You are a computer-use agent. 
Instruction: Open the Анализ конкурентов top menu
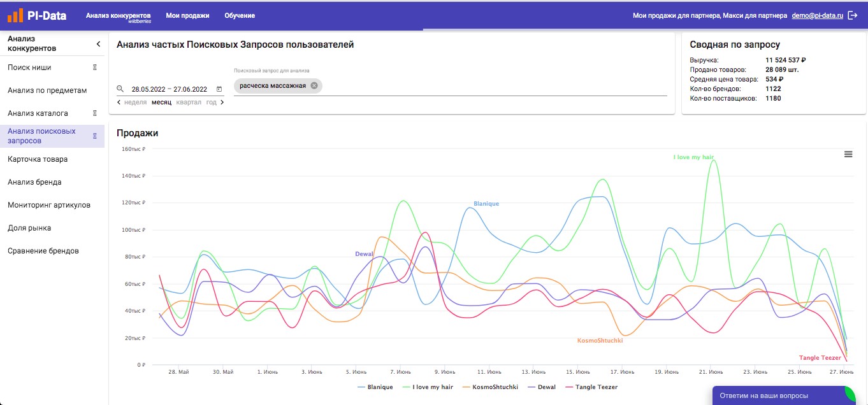119,16
